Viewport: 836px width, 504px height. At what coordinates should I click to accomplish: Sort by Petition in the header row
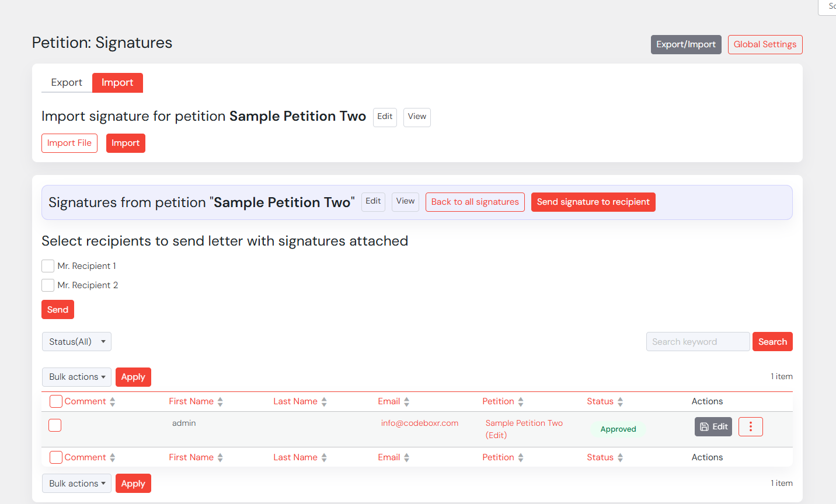(x=498, y=401)
